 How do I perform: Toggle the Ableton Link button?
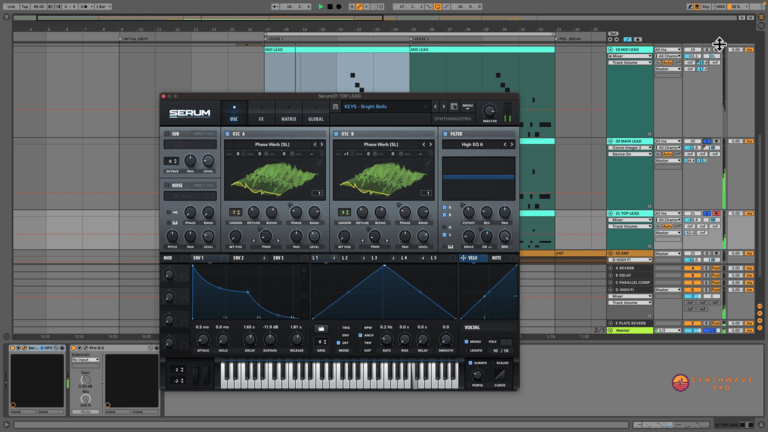pyautogui.click(x=11, y=7)
